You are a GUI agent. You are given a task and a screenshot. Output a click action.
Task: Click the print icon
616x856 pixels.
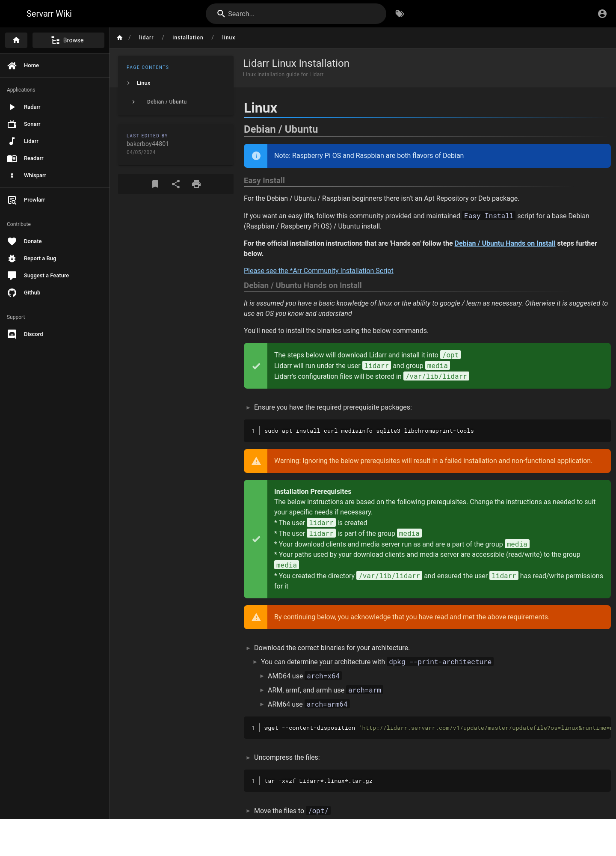click(196, 184)
